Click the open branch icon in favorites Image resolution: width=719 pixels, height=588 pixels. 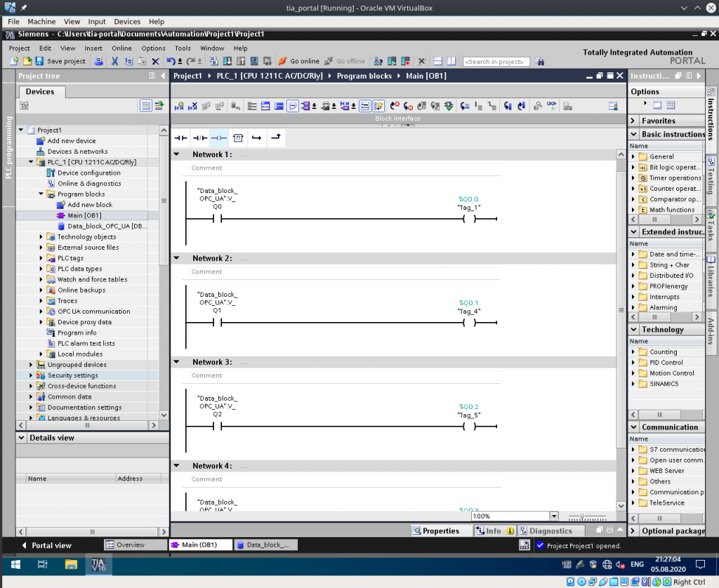(256, 138)
